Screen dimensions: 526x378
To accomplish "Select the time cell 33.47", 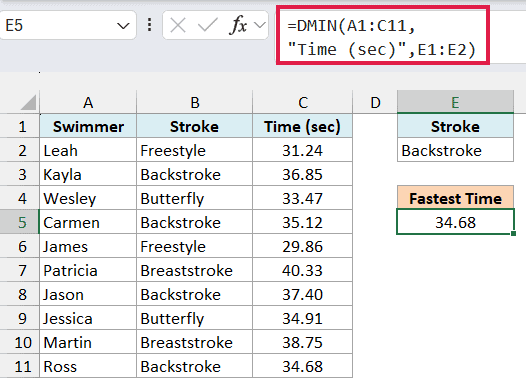I will [303, 198].
